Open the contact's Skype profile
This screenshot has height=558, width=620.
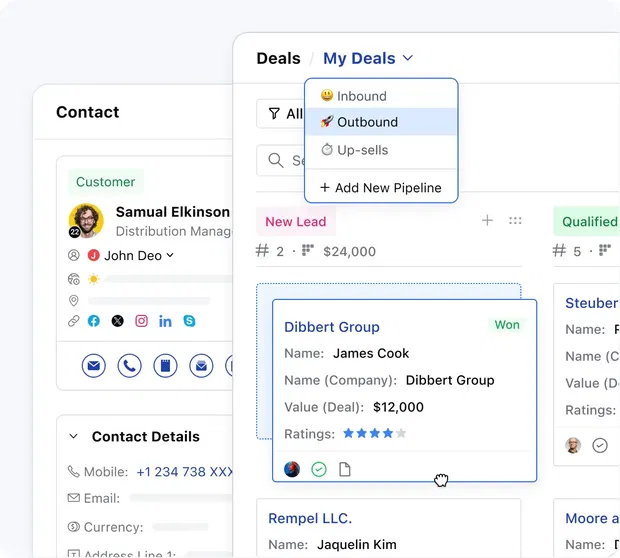pos(189,321)
